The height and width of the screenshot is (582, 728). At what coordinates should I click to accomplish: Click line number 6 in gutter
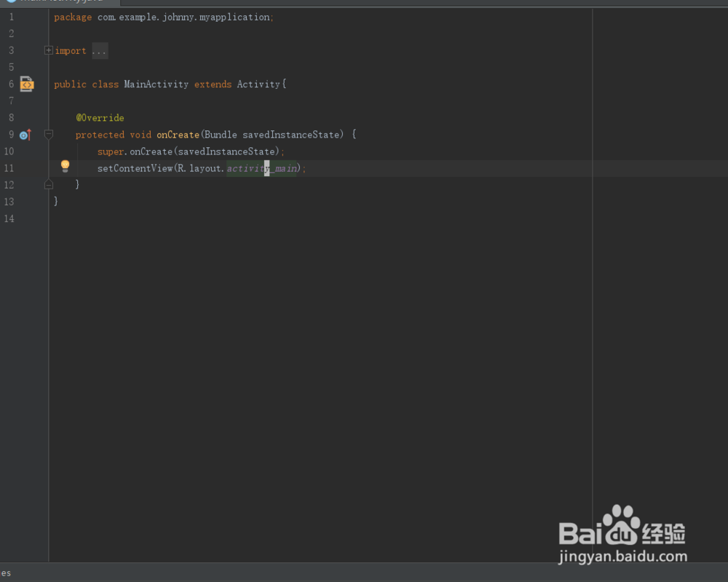point(12,84)
